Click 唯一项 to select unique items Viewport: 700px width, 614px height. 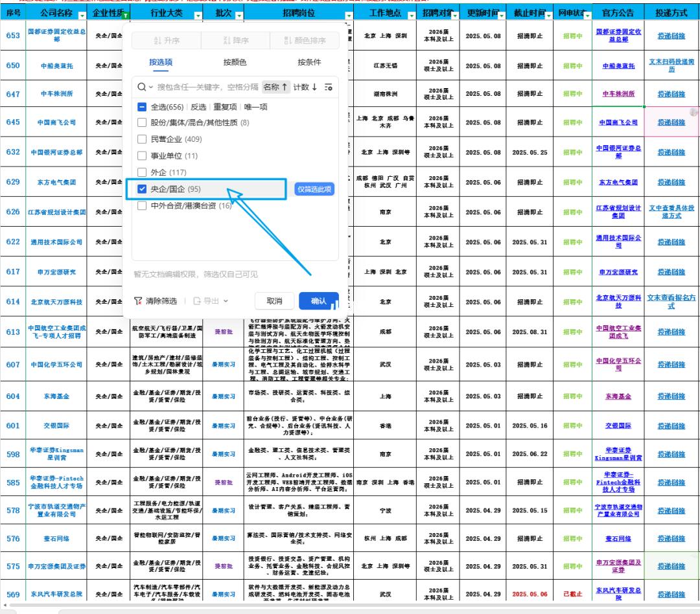[x=256, y=107]
